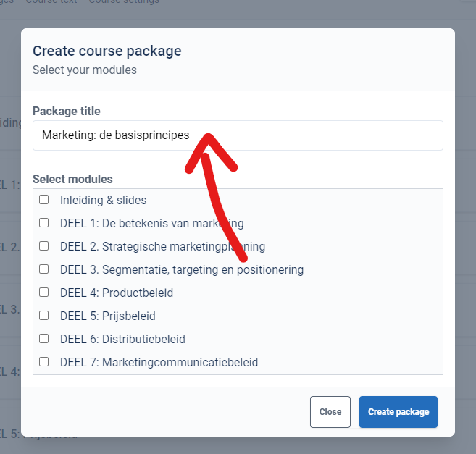
Task: Click the 'Strategische marketingplanning' module name
Action: [183, 246]
